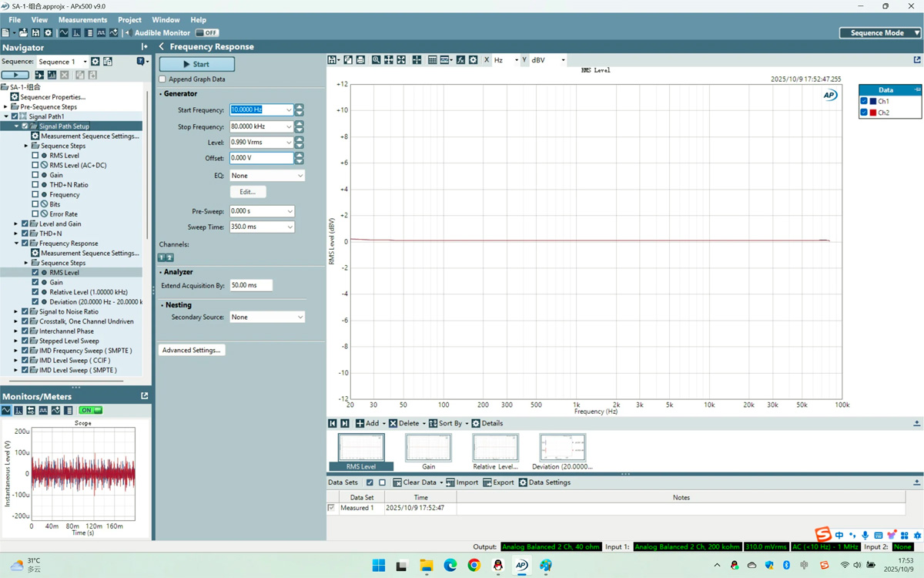The width and height of the screenshot is (924, 578).
Task: Open the Measurements menu
Action: tap(82, 19)
